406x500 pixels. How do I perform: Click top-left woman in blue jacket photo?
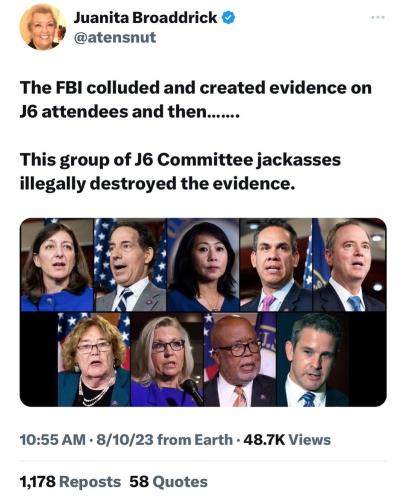pos(57,265)
